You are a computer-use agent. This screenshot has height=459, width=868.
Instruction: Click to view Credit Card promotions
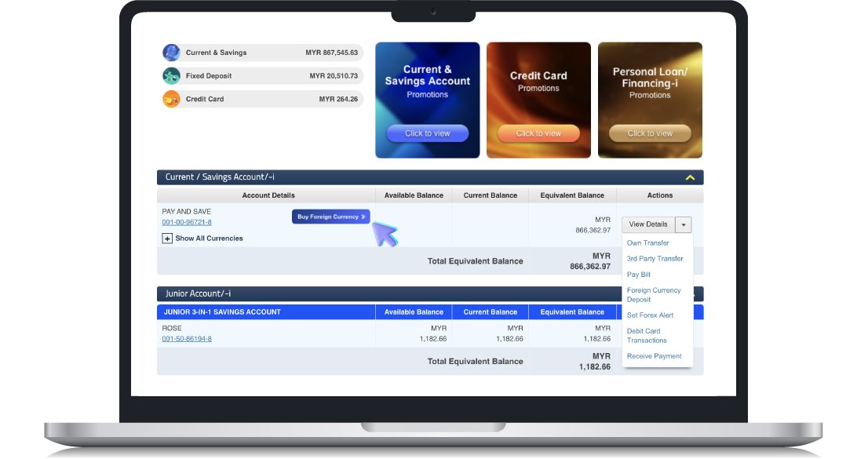(538, 133)
